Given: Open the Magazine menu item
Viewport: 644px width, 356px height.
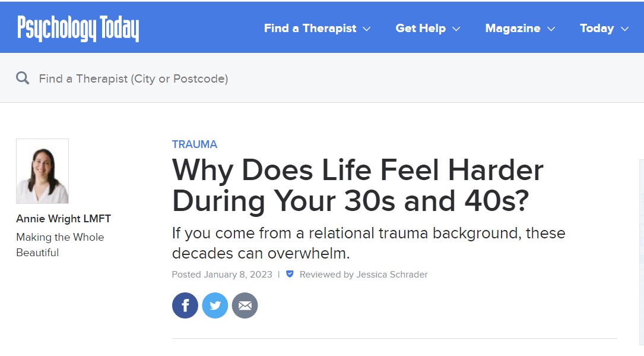Looking at the screenshot, I should pos(513,29).
